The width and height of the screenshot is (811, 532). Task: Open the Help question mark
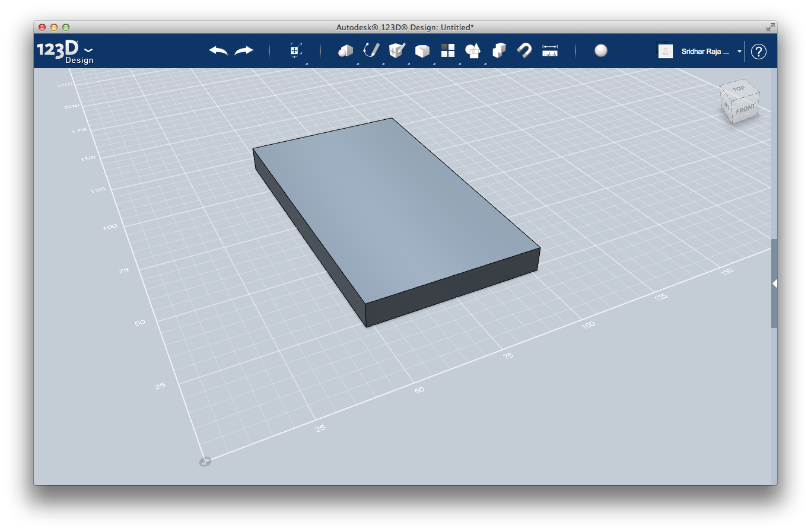[x=758, y=52]
